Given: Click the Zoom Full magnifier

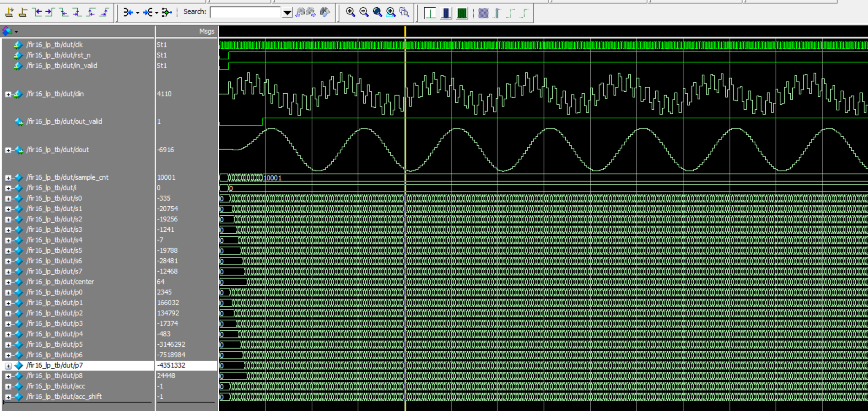Looking at the screenshot, I should pos(377,12).
